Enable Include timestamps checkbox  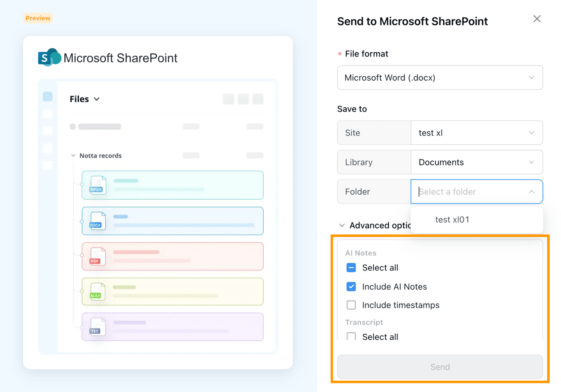(351, 305)
